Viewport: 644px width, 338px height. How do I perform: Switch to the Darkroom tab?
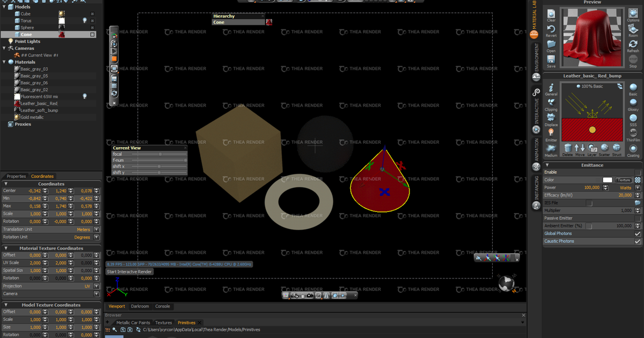(x=140, y=306)
